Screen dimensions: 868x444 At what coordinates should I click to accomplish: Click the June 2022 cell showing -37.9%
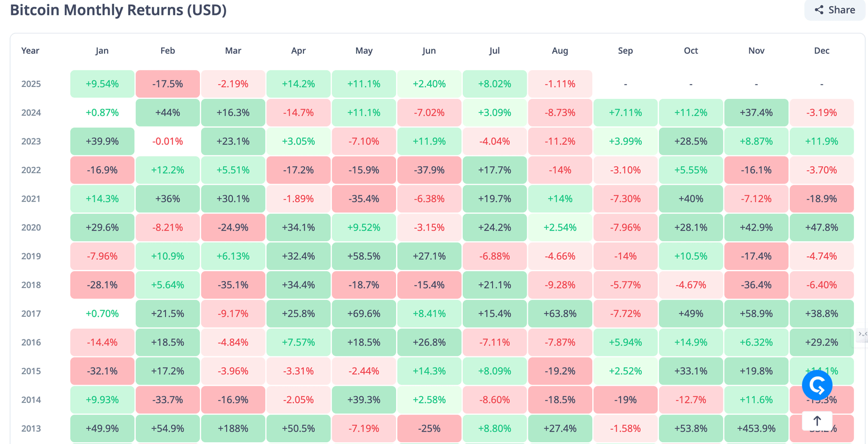click(429, 170)
